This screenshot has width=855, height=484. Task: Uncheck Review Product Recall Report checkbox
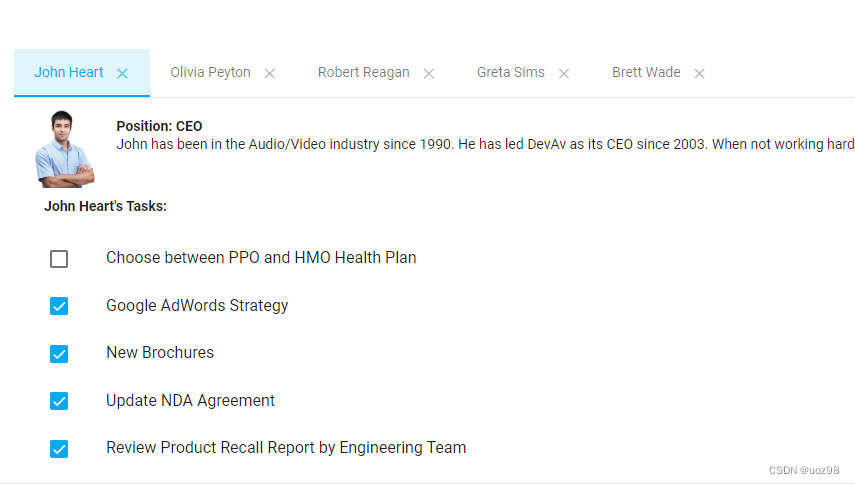(x=59, y=449)
